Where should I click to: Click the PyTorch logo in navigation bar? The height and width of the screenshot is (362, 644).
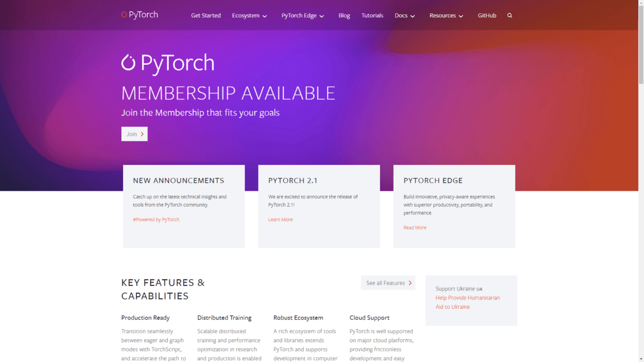(140, 15)
